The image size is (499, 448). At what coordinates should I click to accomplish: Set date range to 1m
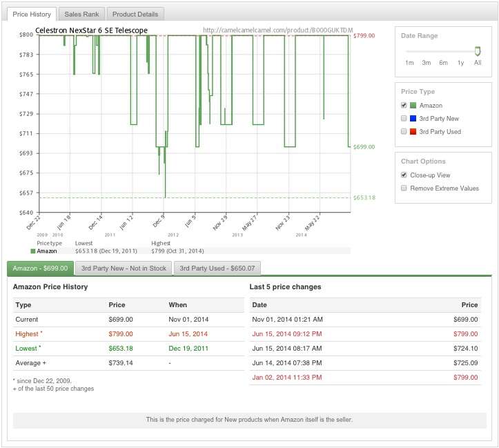coord(409,63)
